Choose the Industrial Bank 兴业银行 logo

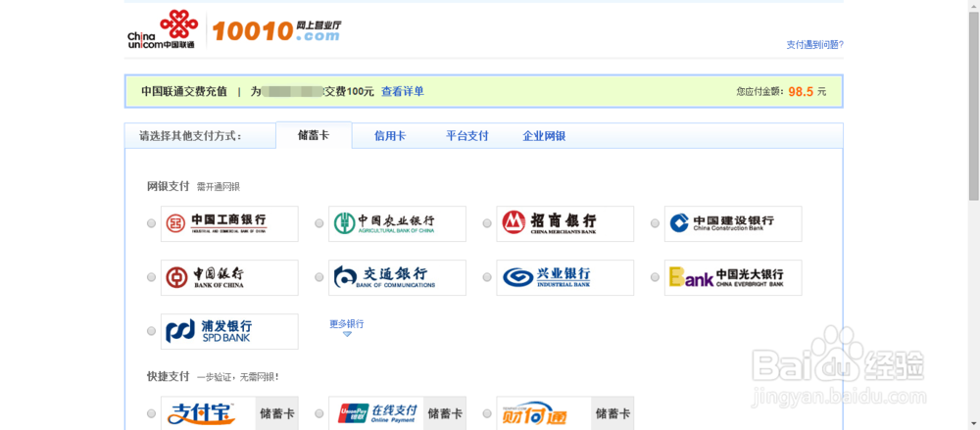tap(565, 277)
